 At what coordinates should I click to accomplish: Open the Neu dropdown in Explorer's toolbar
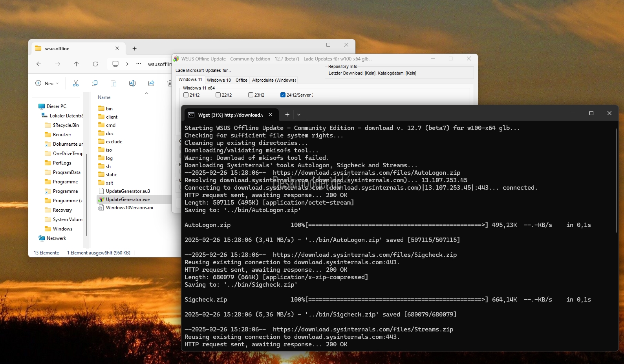47,83
